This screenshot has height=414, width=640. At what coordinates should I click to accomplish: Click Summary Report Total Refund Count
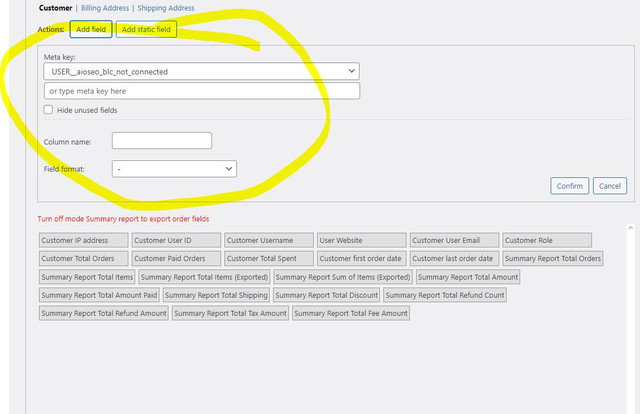coord(445,295)
